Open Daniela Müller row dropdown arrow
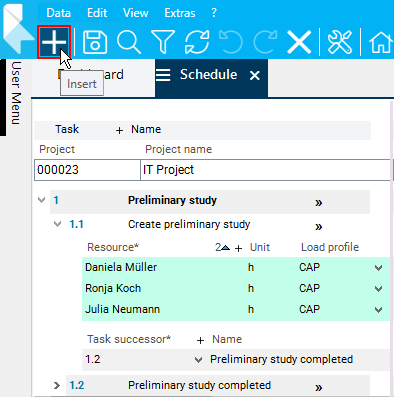The width and height of the screenshot is (394, 397). coord(378,268)
